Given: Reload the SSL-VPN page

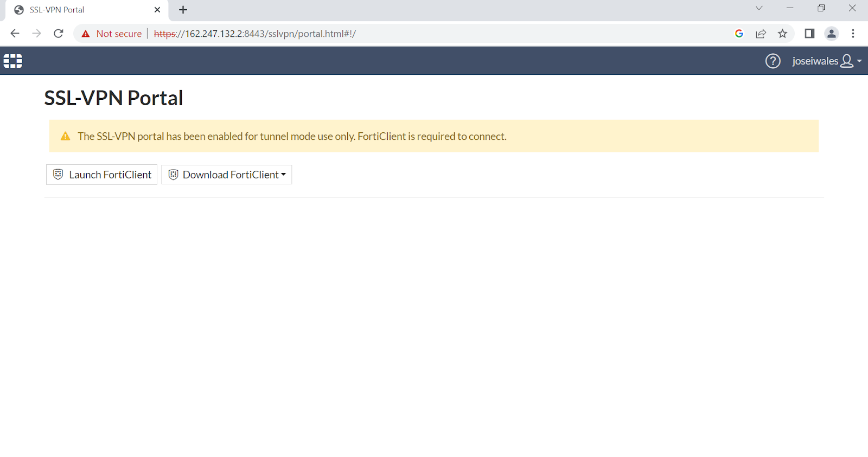Looking at the screenshot, I should (59, 34).
